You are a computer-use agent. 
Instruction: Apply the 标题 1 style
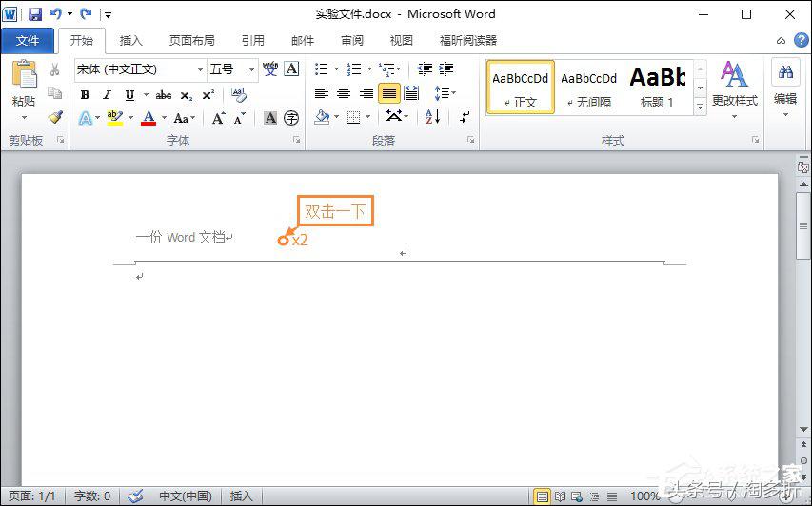657,87
